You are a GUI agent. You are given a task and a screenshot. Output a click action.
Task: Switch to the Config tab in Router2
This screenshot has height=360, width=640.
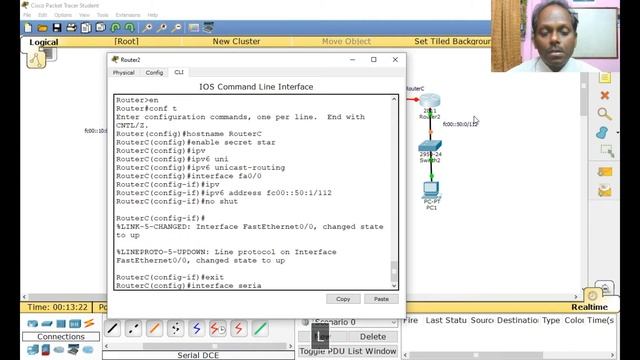click(154, 73)
